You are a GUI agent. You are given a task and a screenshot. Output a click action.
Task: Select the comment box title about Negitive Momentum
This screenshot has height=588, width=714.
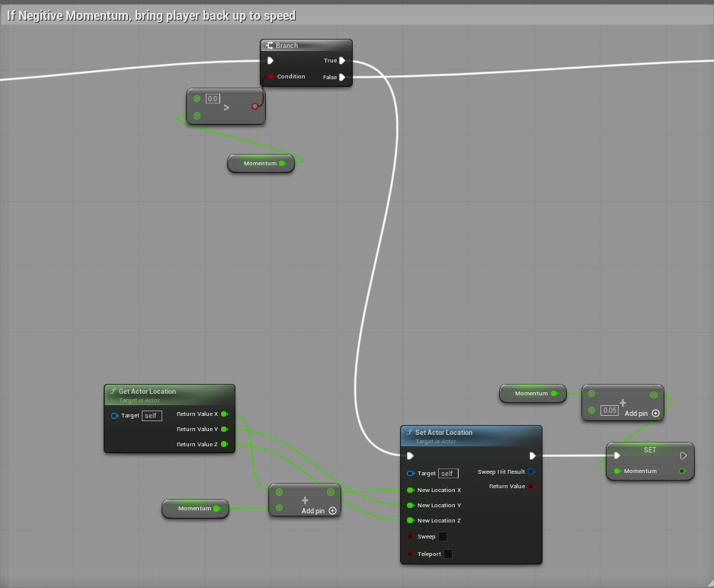(x=152, y=15)
